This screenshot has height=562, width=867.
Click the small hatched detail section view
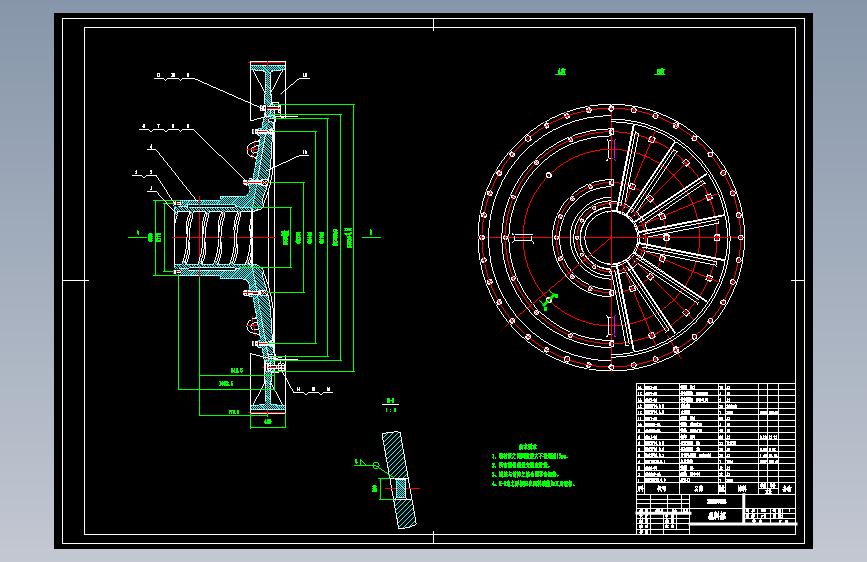pyautogui.click(x=399, y=480)
